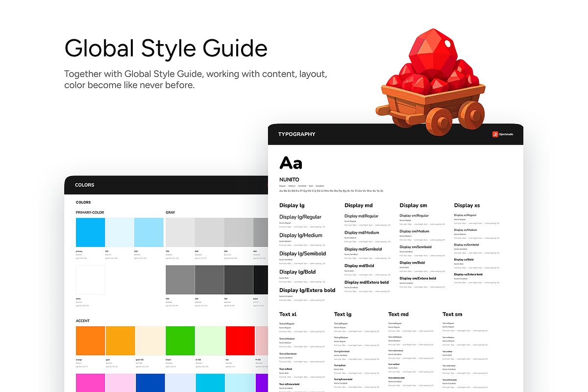Click the Display sm/Semibold sample

416,247
